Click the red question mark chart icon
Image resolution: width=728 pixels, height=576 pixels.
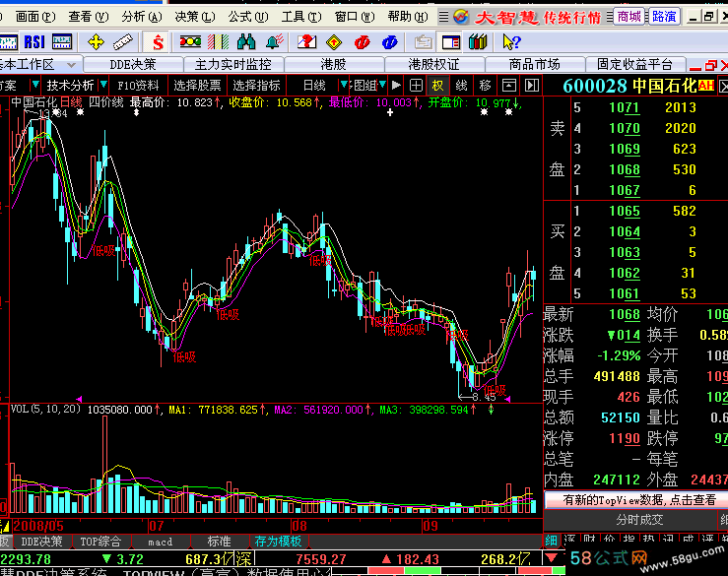[x=306, y=42]
